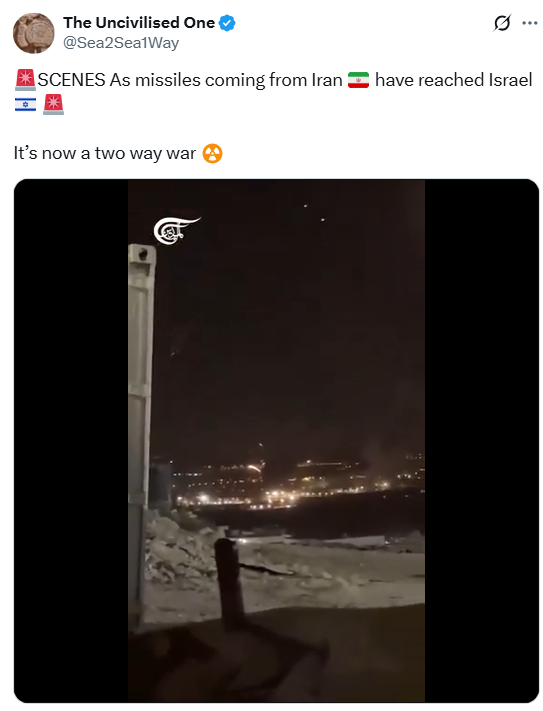
Task: Open the three-dot more options menu
Action: click(529, 23)
